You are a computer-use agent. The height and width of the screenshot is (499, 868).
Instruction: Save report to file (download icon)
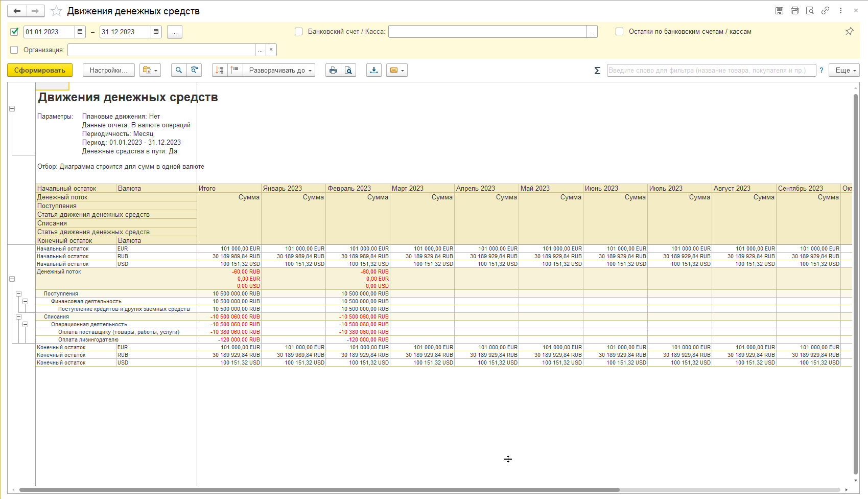(x=374, y=71)
